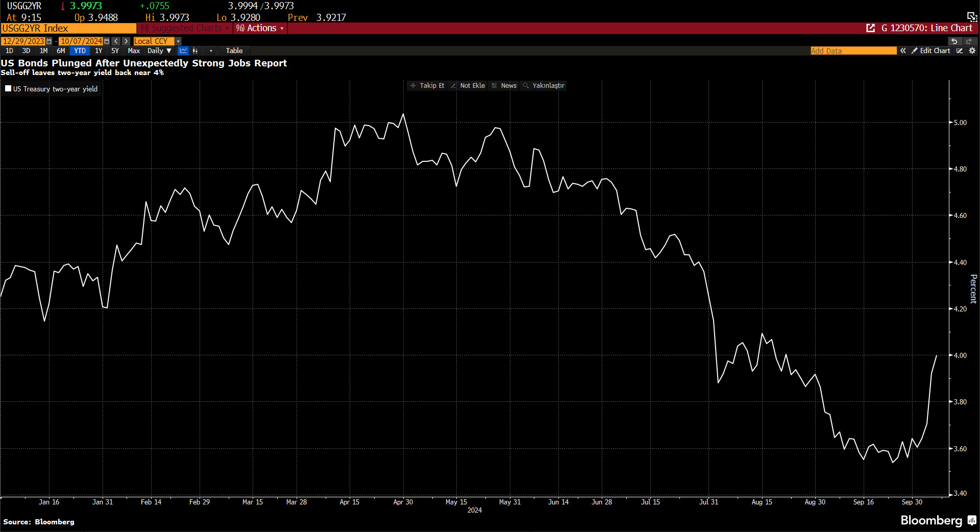Toggle US Treasury two-year yield legend box
The width and height of the screenshot is (980, 532).
pyautogui.click(x=8, y=88)
